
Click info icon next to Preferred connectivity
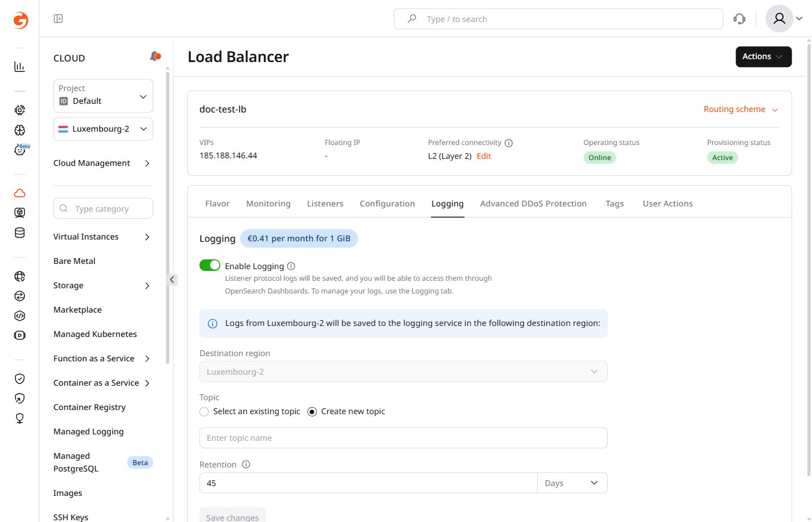[x=509, y=143]
